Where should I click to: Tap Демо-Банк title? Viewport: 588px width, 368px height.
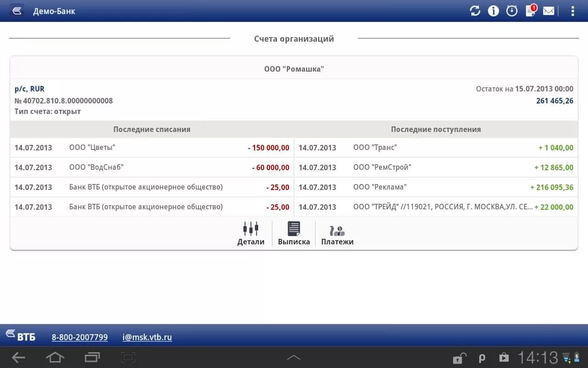(54, 11)
